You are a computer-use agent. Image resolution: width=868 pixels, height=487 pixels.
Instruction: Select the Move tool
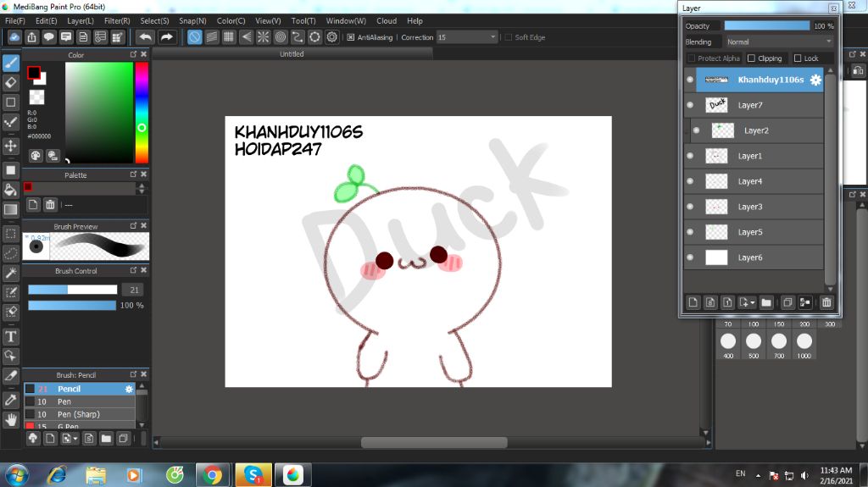10,146
